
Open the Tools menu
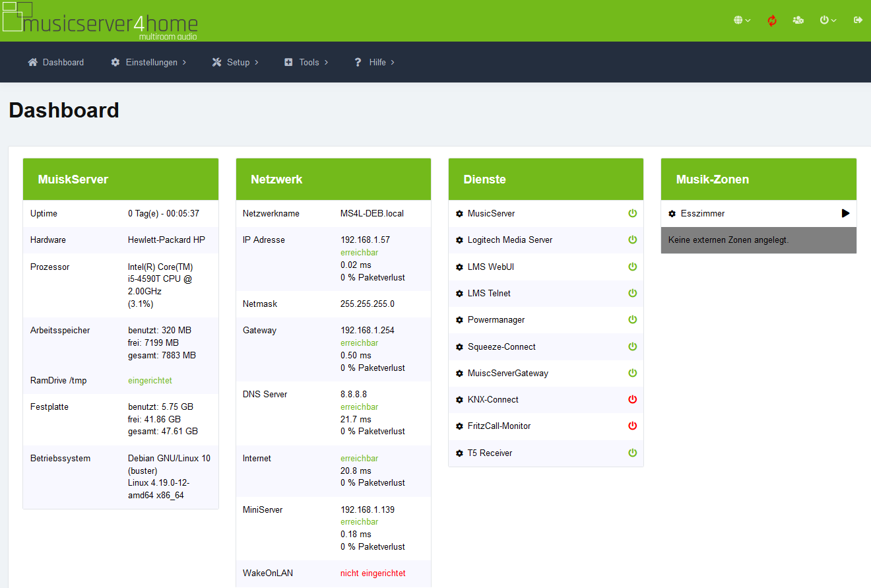[x=306, y=62]
